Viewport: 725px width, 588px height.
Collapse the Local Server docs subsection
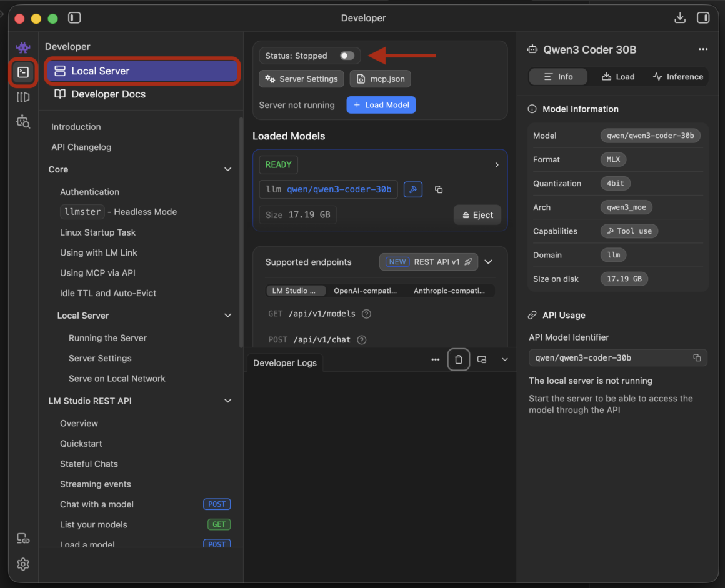(228, 316)
